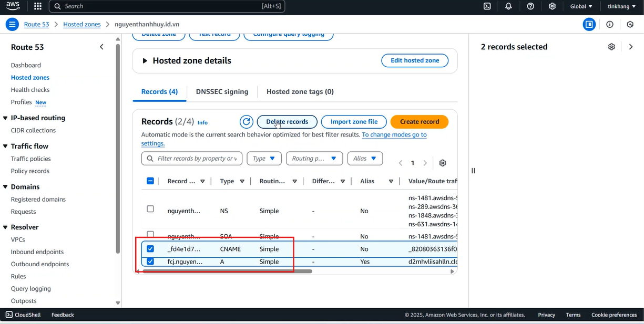Open Registered domains in sidebar
This screenshot has height=324, width=644.
[x=38, y=199]
